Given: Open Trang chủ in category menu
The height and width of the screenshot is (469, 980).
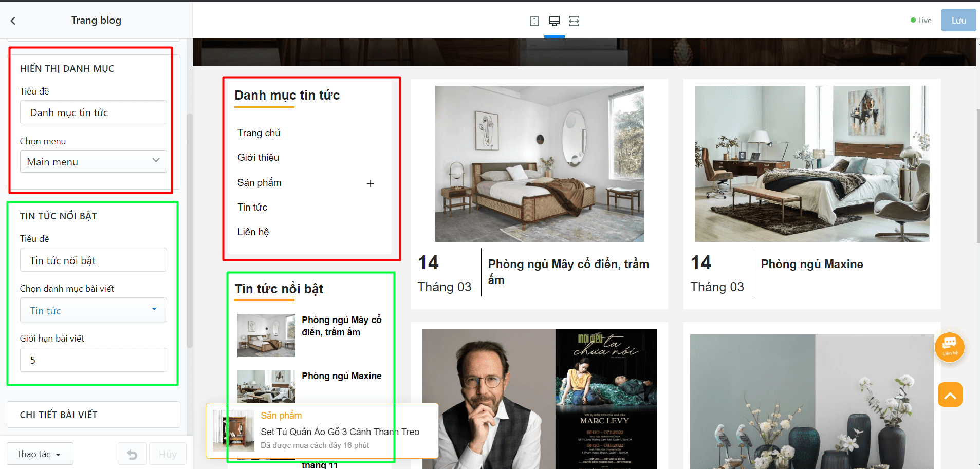Looking at the screenshot, I should click(259, 133).
